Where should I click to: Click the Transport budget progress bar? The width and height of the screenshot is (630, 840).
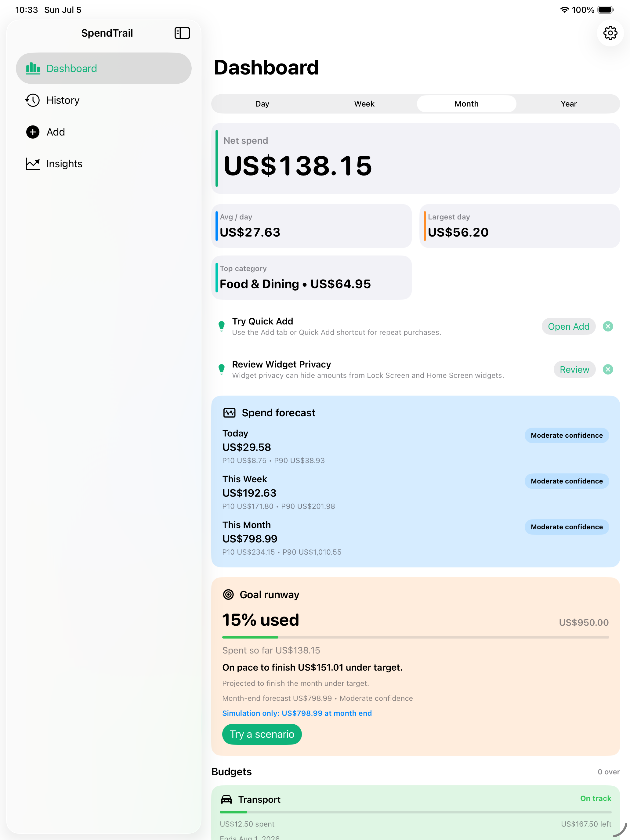coord(415,812)
